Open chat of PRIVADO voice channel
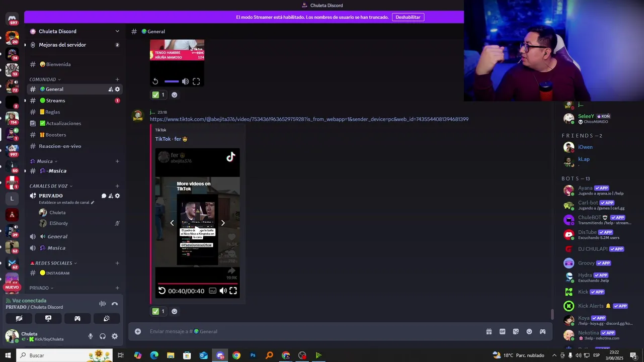This screenshot has height=362, width=644. point(104,196)
